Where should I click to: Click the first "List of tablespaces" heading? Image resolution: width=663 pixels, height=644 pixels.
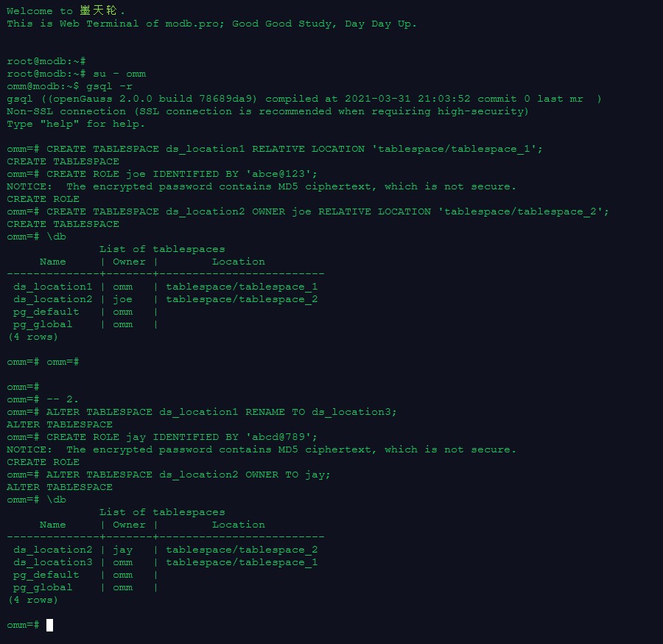[x=162, y=249]
